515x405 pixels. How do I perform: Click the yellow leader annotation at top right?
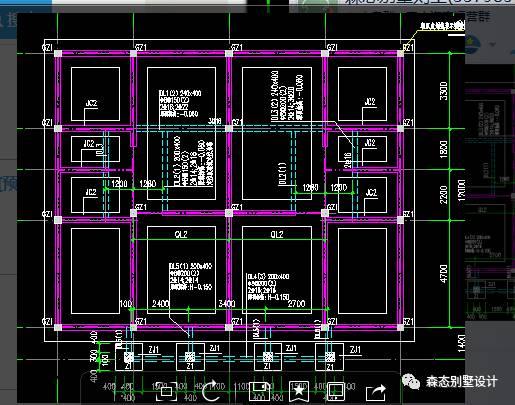[442, 26]
